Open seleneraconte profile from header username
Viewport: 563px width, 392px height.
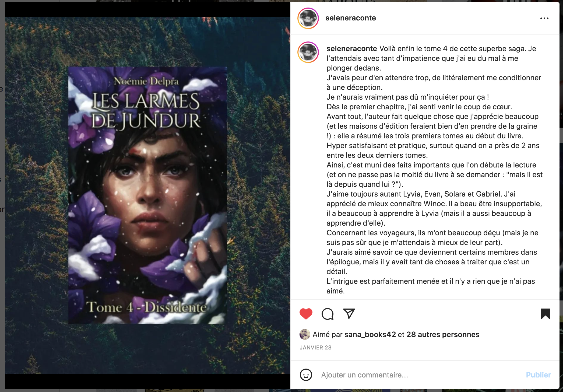coord(351,18)
